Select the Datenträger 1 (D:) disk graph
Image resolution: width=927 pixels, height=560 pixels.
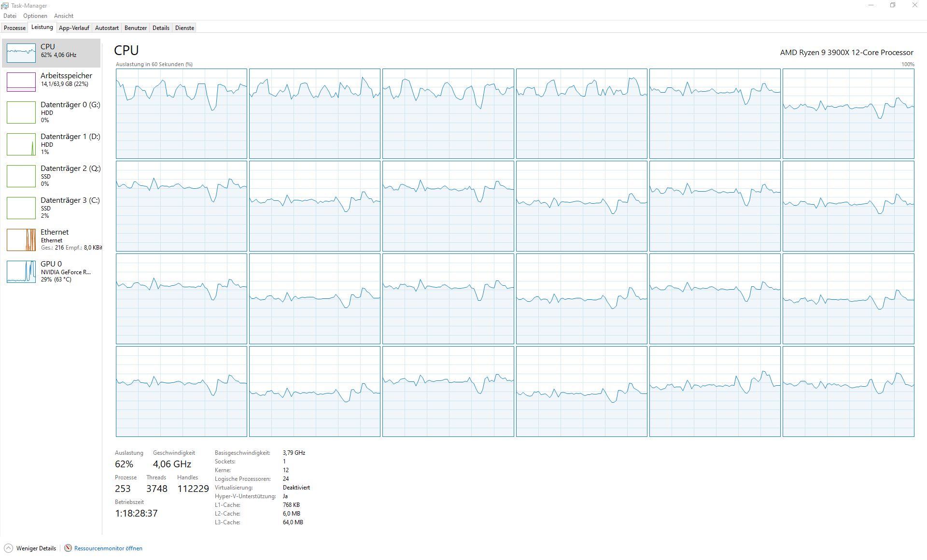(21, 144)
